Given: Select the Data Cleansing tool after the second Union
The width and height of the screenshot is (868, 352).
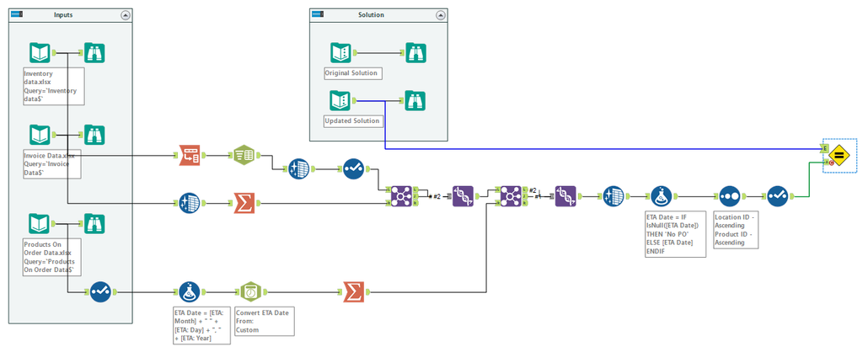Looking at the screenshot, I should point(613,196).
